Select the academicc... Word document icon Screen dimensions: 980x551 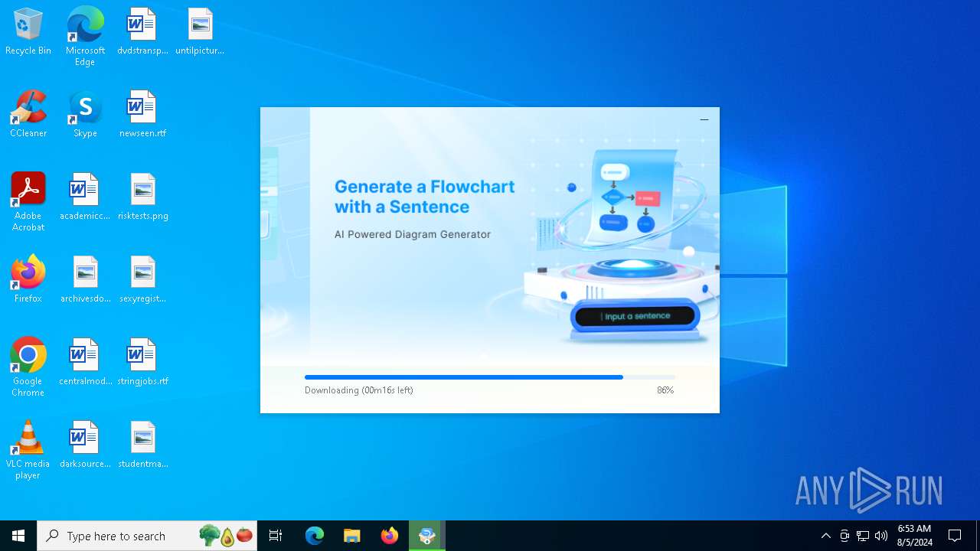[x=85, y=197]
